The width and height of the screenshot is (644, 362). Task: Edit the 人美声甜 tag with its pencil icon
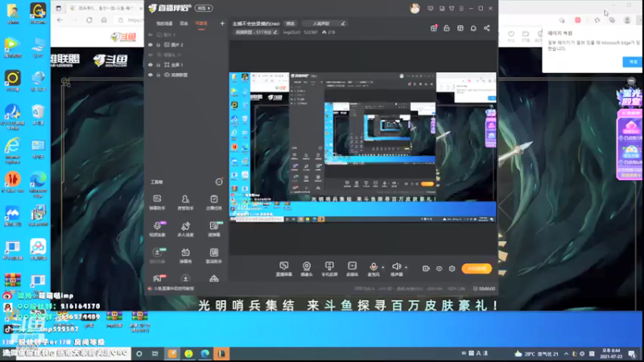[x=343, y=23]
